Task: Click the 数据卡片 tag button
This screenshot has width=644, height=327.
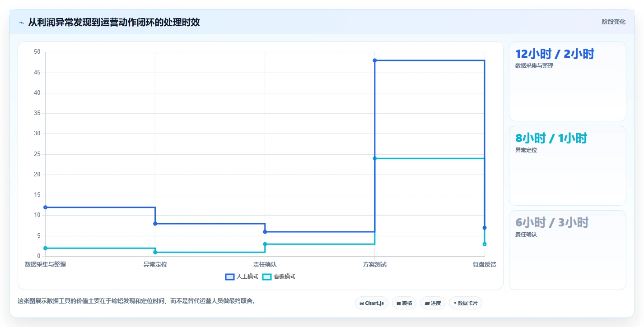Action: 466,303
